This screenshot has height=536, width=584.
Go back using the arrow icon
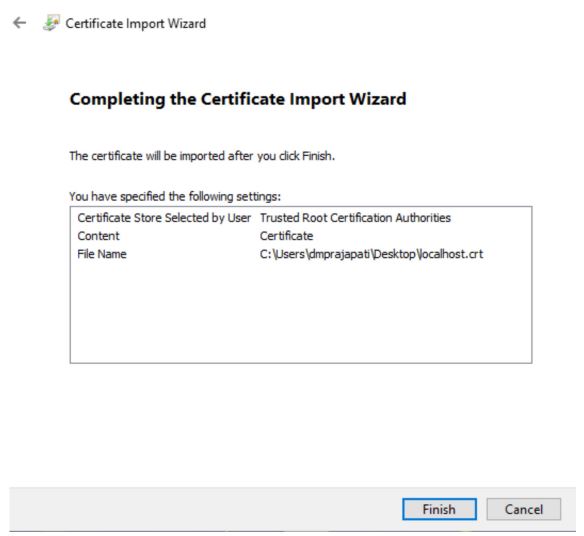click(x=19, y=23)
